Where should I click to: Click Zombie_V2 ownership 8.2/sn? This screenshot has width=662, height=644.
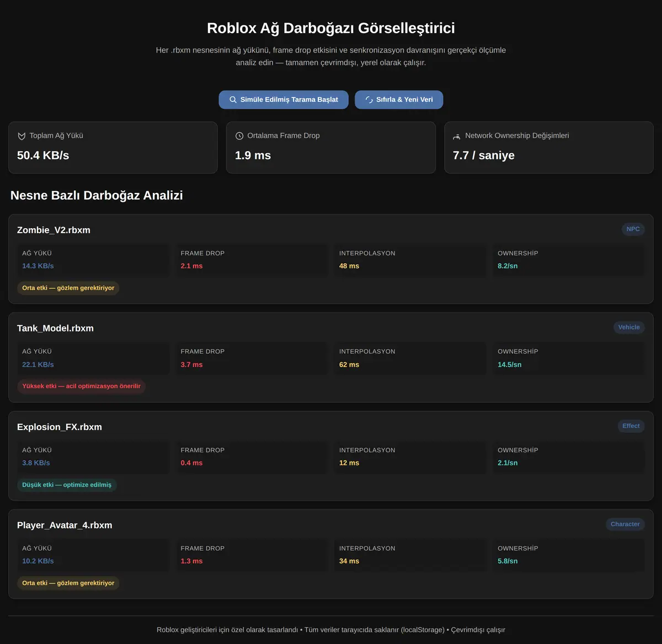508,266
